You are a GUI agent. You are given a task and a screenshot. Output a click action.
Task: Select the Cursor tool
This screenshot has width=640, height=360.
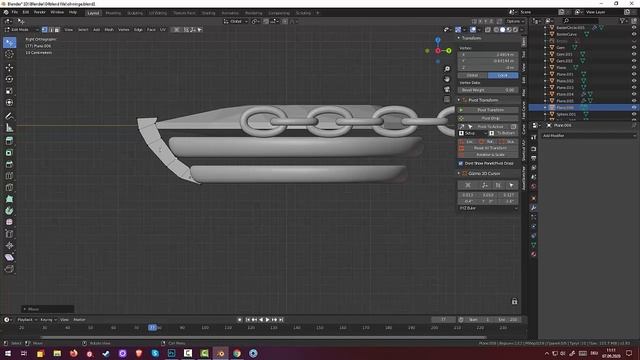pos(9,54)
